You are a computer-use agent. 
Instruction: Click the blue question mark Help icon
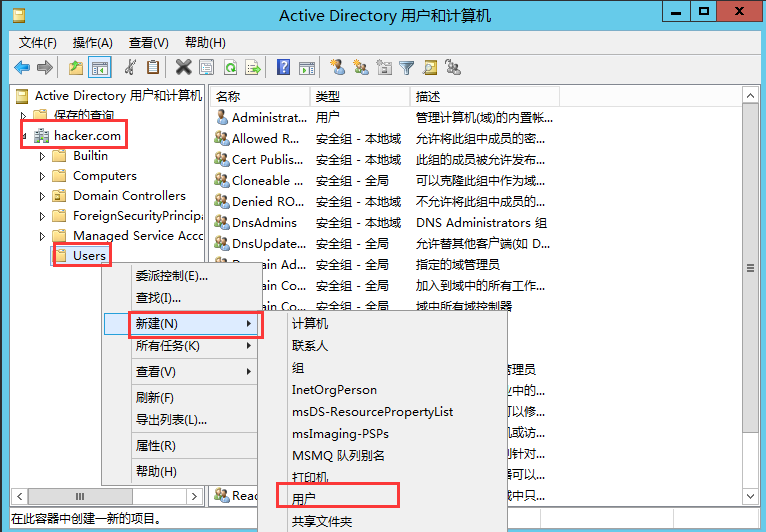point(283,67)
